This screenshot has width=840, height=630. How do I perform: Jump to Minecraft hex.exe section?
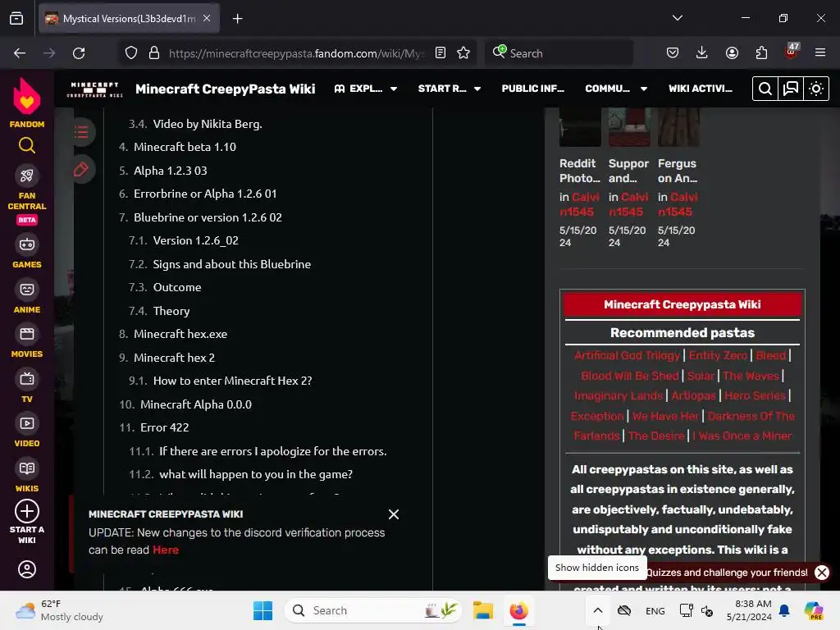coord(180,334)
